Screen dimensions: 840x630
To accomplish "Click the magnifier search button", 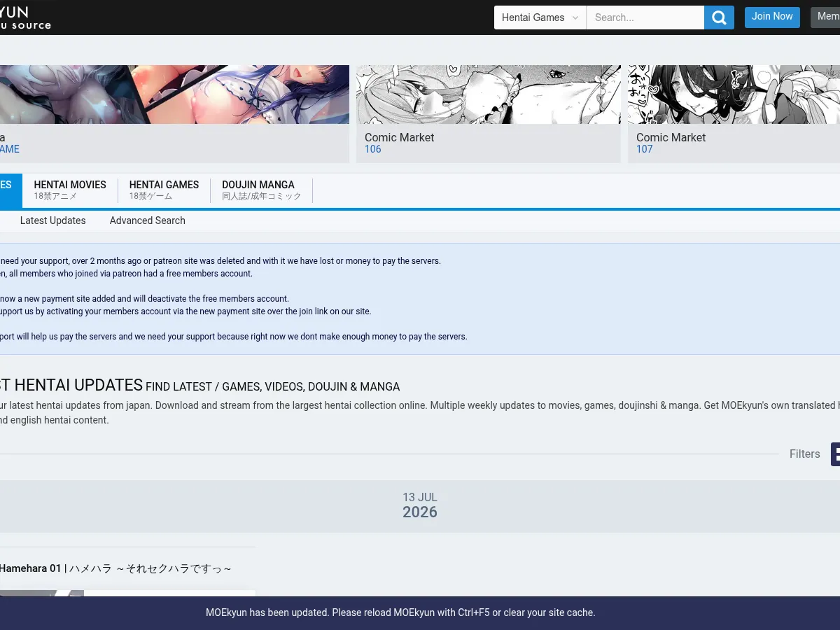I will (719, 17).
